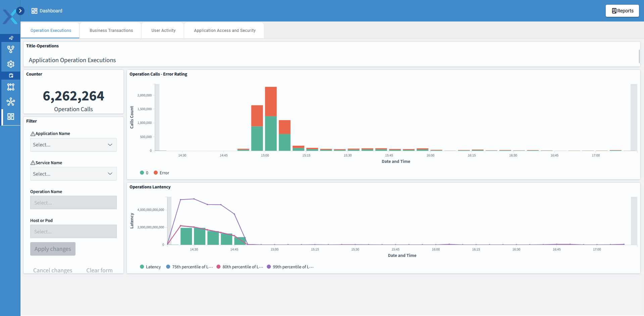Toggle the green '0' legend series
This screenshot has width=644, height=316.
(144, 173)
